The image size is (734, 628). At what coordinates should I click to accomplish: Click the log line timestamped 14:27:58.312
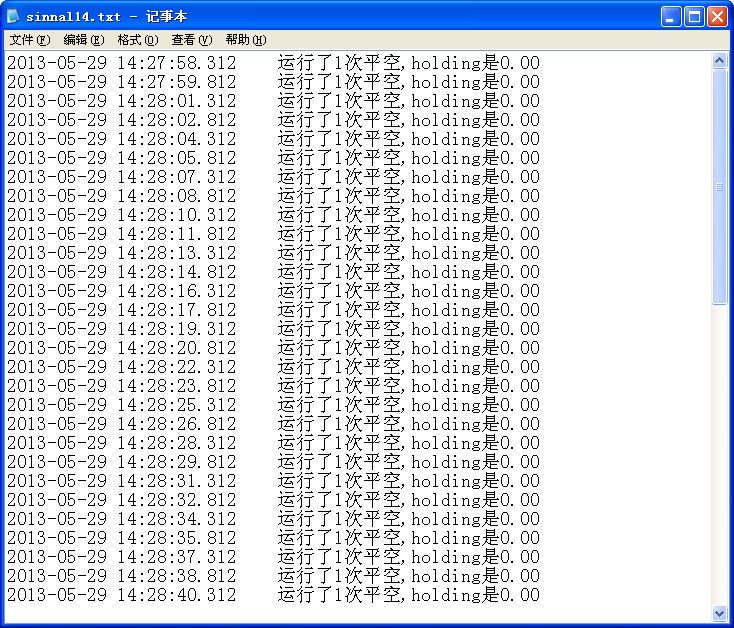point(273,63)
